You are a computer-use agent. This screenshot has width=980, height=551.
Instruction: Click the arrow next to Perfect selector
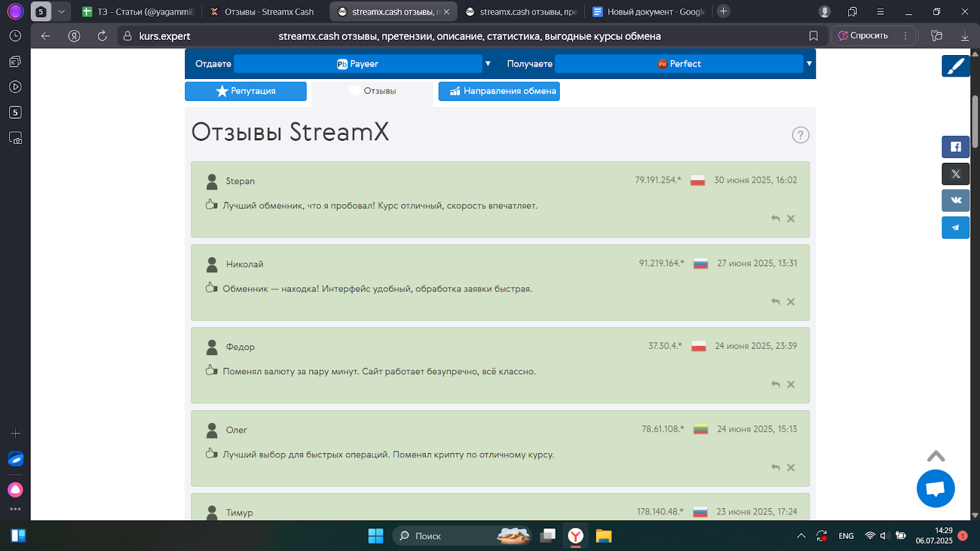[x=809, y=64]
